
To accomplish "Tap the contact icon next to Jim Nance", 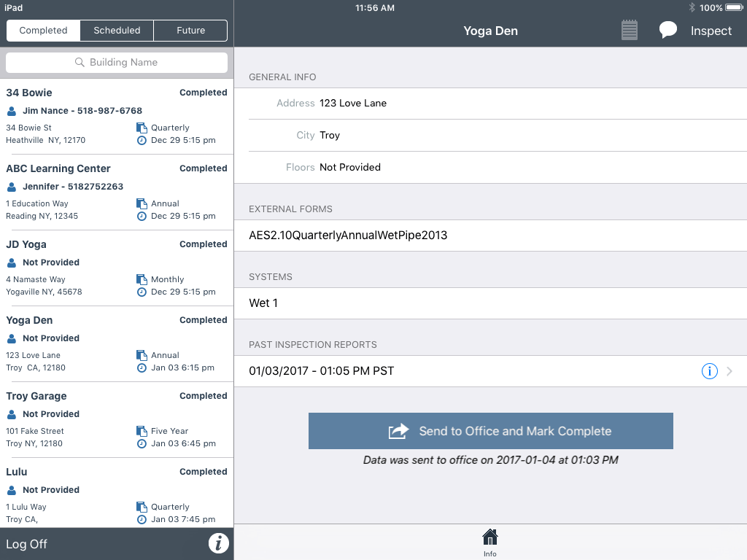I will (x=10, y=111).
